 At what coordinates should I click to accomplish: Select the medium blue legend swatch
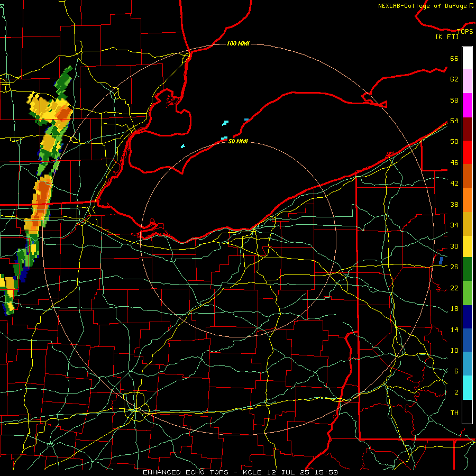467,340
